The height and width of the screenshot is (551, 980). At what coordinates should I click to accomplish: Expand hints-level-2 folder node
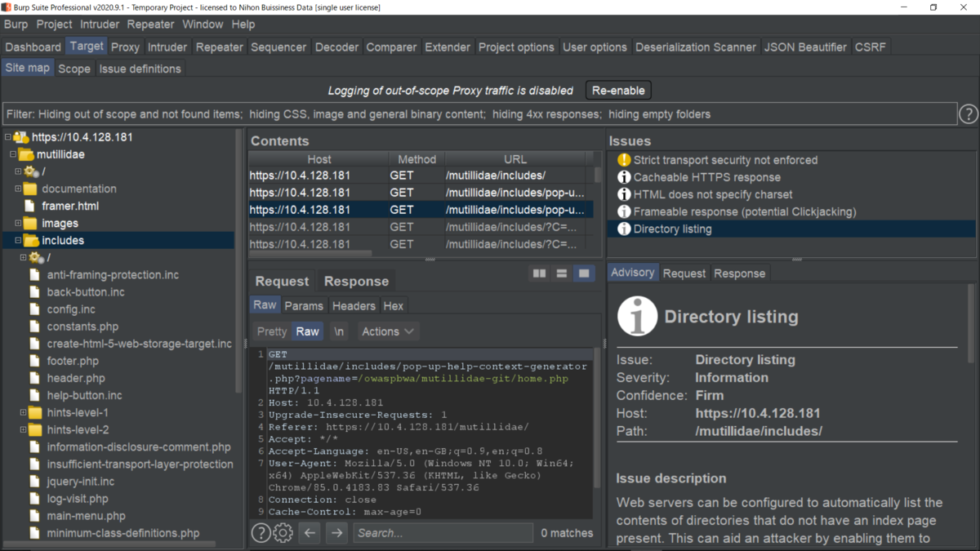[x=23, y=429]
